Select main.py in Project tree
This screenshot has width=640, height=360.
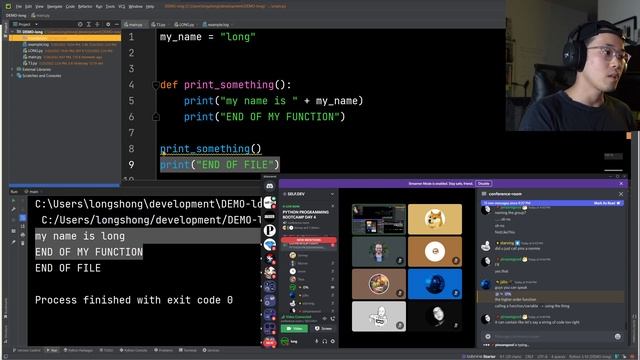point(35,57)
